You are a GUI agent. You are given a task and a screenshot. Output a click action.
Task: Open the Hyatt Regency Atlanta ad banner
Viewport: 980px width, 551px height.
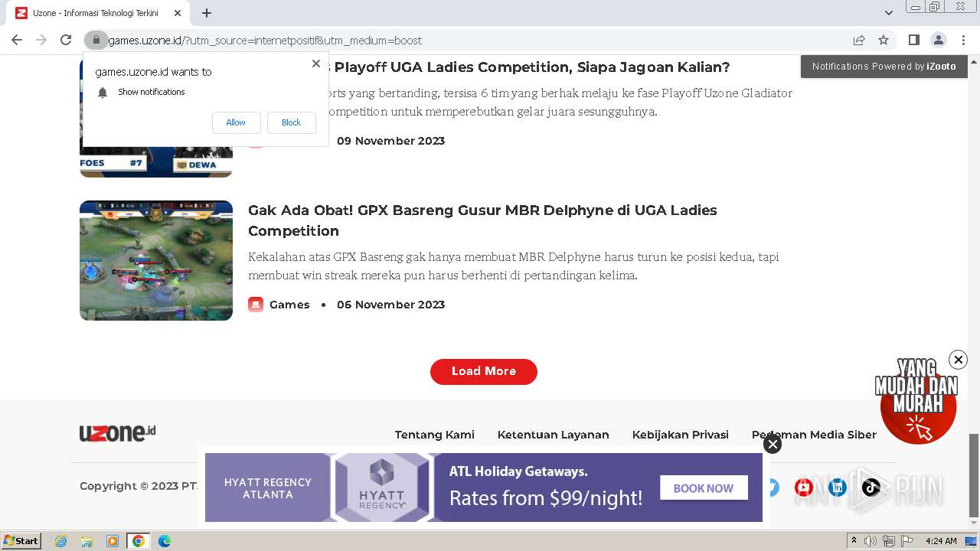click(x=484, y=487)
